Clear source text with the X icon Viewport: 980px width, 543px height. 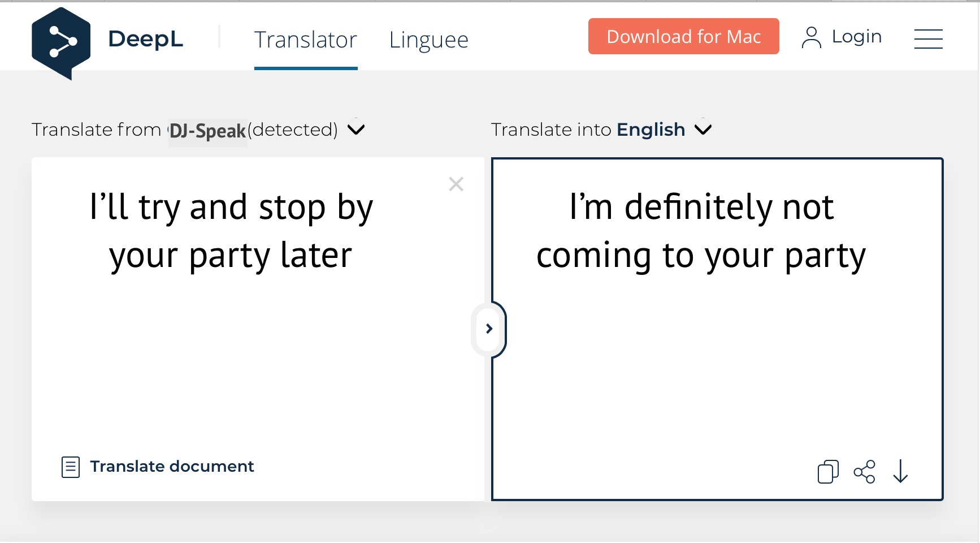coord(456,184)
